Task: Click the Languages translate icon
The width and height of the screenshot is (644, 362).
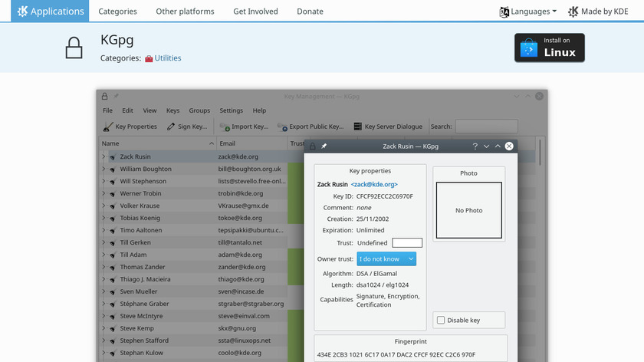Action: pyautogui.click(x=504, y=12)
